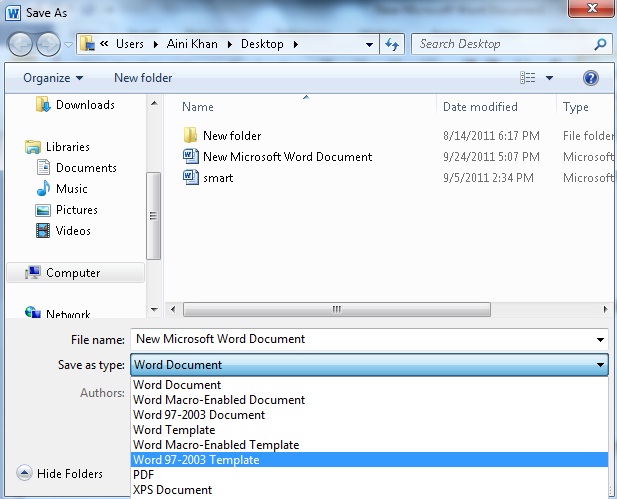Click the refresh button beside address bar
This screenshot has width=617, height=499.
coord(392,44)
